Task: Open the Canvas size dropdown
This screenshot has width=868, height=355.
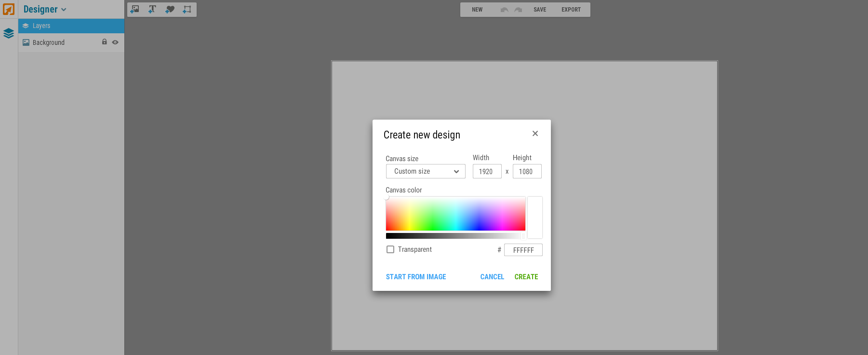Action: click(x=426, y=171)
